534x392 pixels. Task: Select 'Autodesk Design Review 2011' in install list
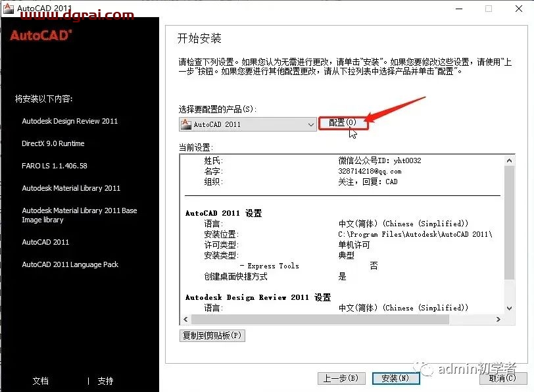(70, 121)
